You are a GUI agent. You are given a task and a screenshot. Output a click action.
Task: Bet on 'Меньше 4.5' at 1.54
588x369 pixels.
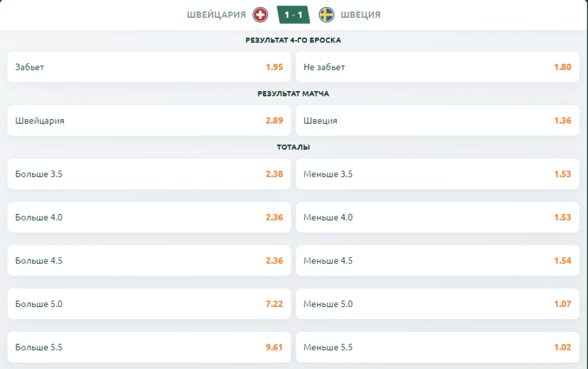(437, 261)
